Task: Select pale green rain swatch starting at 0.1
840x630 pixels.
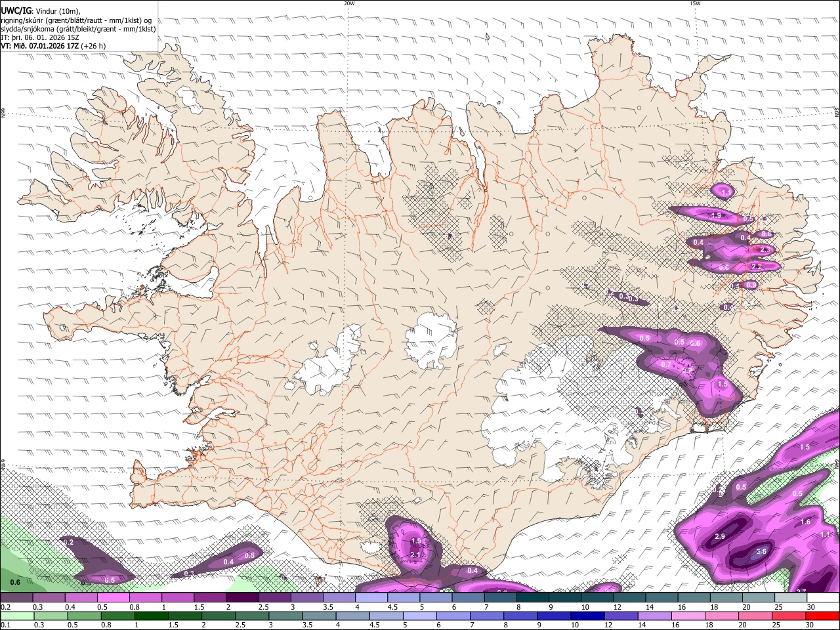Action: (16, 616)
